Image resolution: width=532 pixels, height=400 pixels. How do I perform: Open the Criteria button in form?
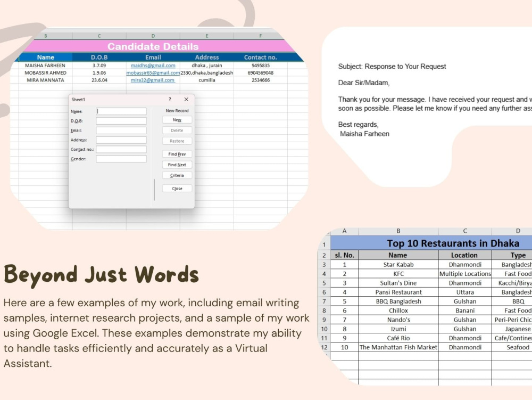point(177,175)
